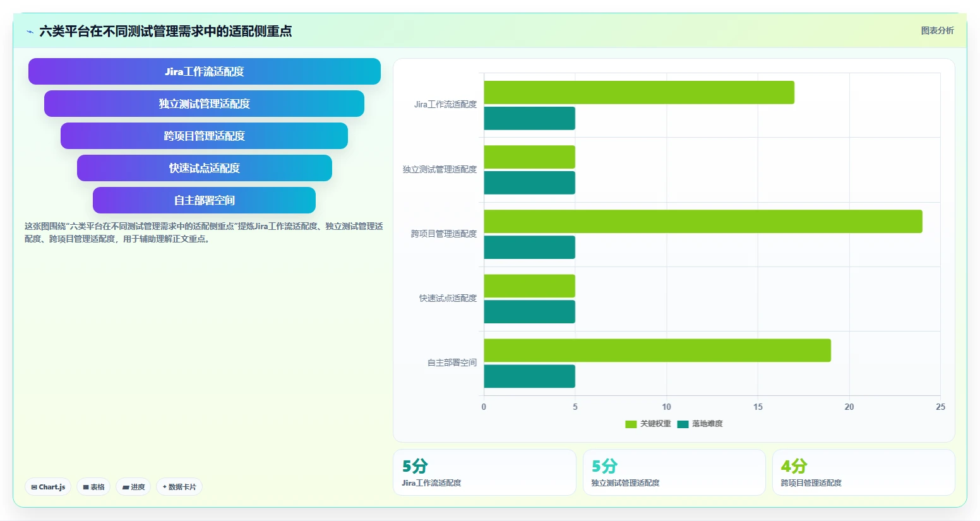Click the x-axis tick value 15
Image resolution: width=980 pixels, height=521 pixels.
pos(758,407)
